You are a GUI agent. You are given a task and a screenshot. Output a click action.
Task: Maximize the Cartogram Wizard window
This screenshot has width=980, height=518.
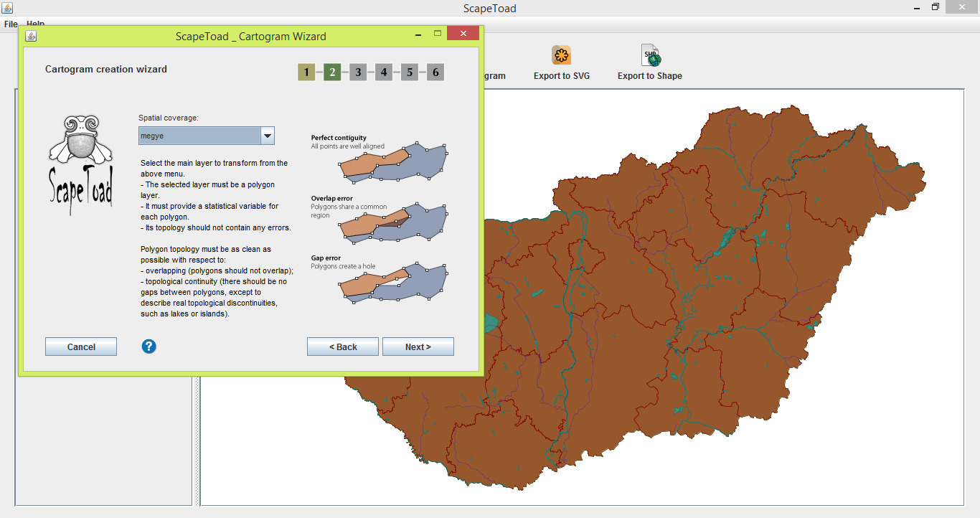click(x=438, y=34)
